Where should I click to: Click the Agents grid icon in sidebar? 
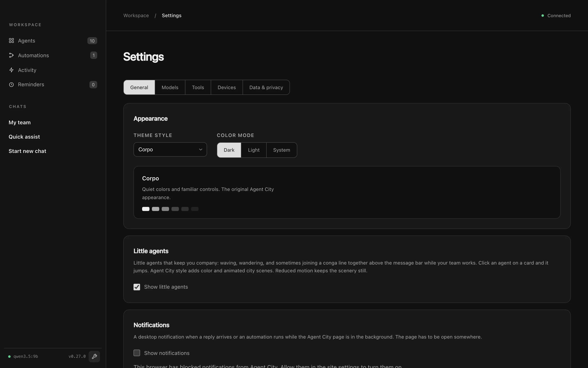pos(11,41)
